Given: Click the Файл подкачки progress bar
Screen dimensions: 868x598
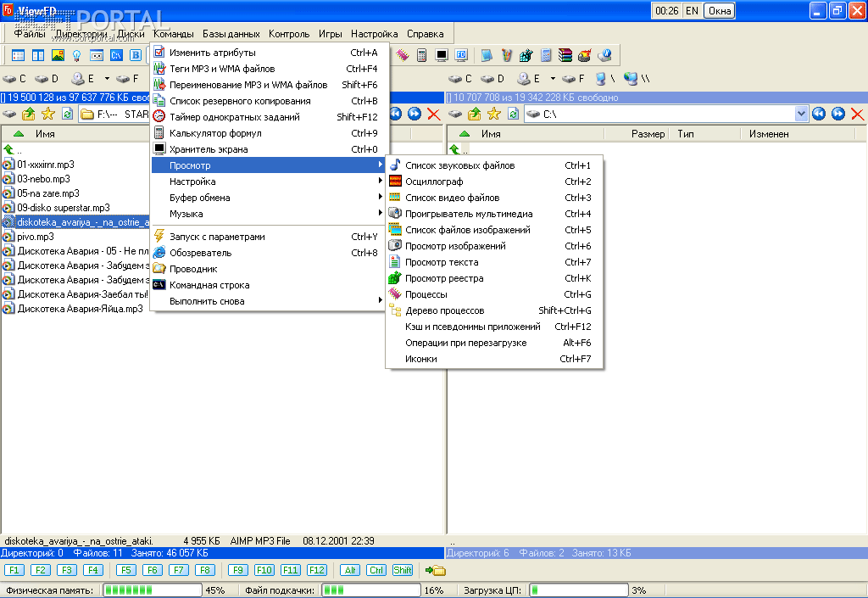Looking at the screenshot, I should pos(371,590).
